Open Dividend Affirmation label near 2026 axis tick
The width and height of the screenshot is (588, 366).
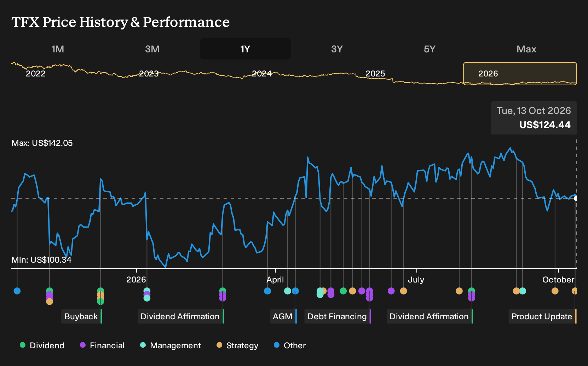[x=180, y=316]
